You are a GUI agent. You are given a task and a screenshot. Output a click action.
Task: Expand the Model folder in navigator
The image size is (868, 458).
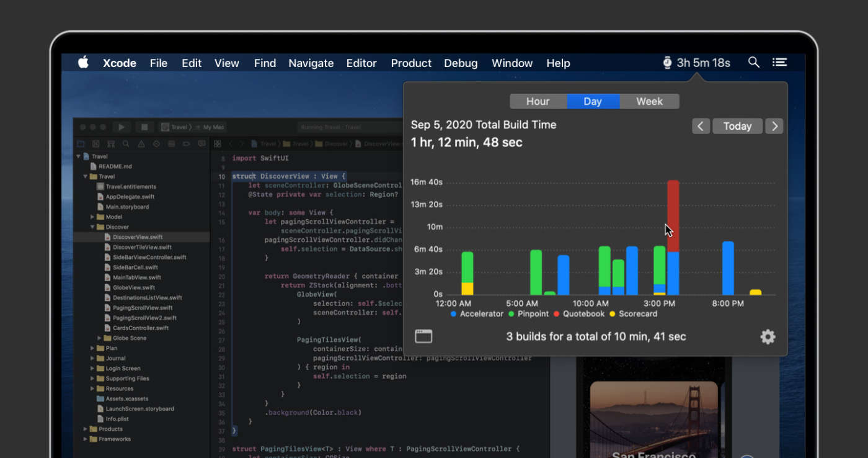tap(92, 217)
